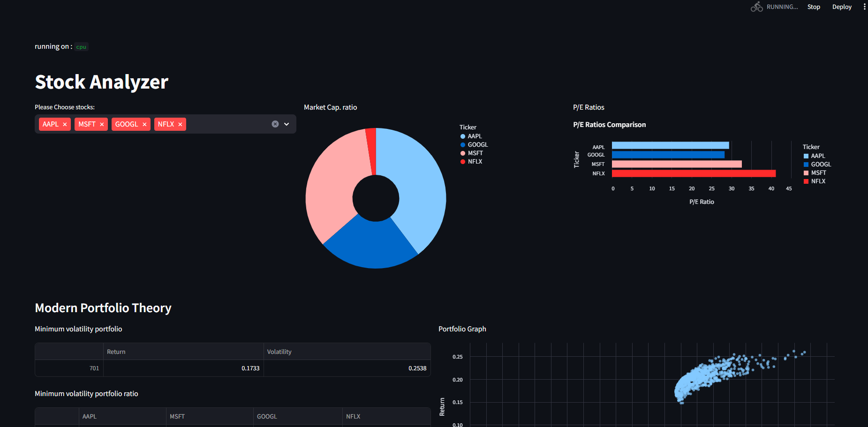The width and height of the screenshot is (868, 427).
Task: Clear all stocks using the circle-x icon
Action: click(x=275, y=124)
